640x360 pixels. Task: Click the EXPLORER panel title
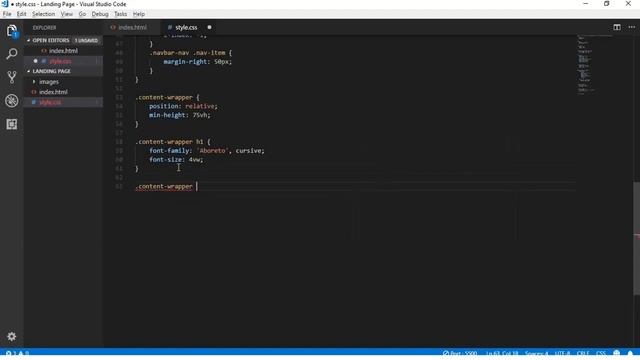coord(44,28)
